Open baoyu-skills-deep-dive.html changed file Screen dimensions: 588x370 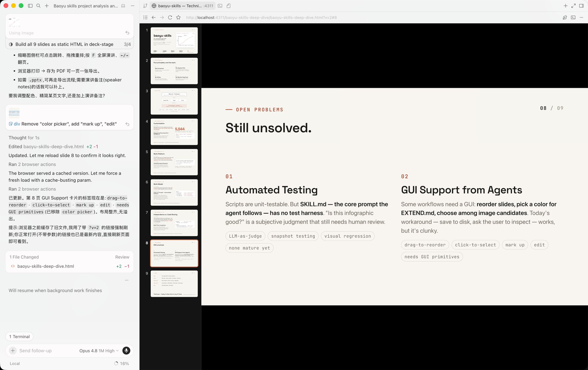pos(46,266)
